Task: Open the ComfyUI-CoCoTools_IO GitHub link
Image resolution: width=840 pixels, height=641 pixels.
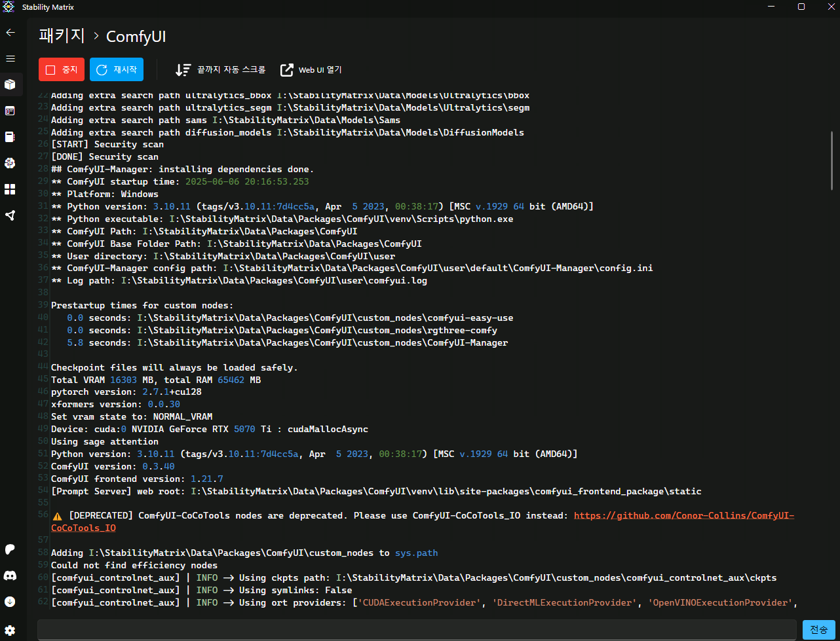Action: coord(683,516)
